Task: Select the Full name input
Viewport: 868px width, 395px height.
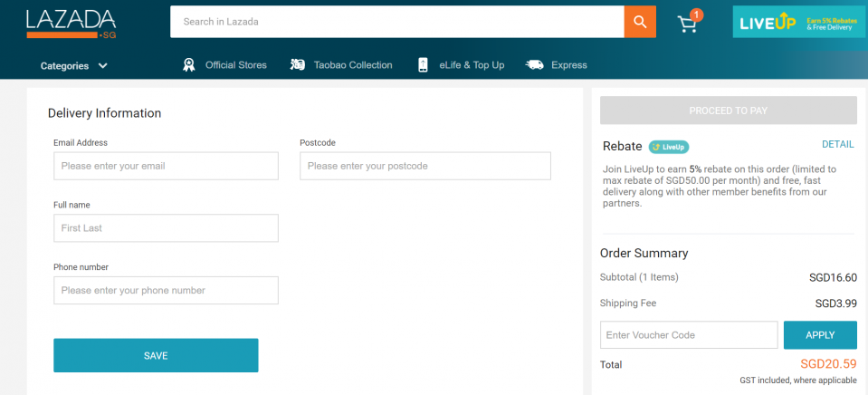Action: click(166, 228)
